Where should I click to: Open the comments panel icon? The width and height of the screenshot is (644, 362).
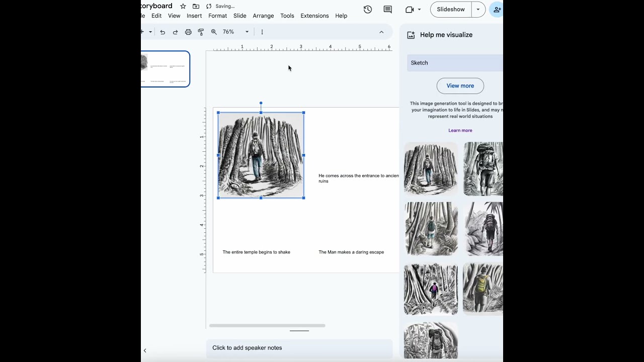coord(387,10)
